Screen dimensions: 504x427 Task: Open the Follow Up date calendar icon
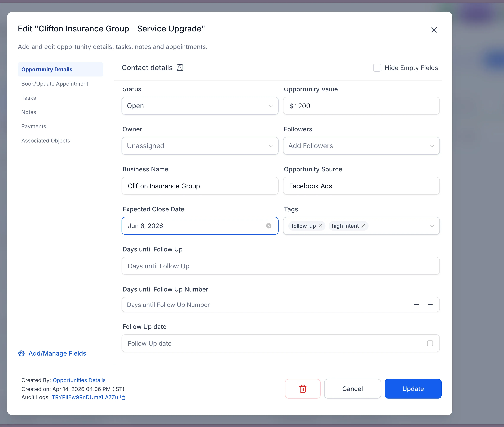pos(430,343)
